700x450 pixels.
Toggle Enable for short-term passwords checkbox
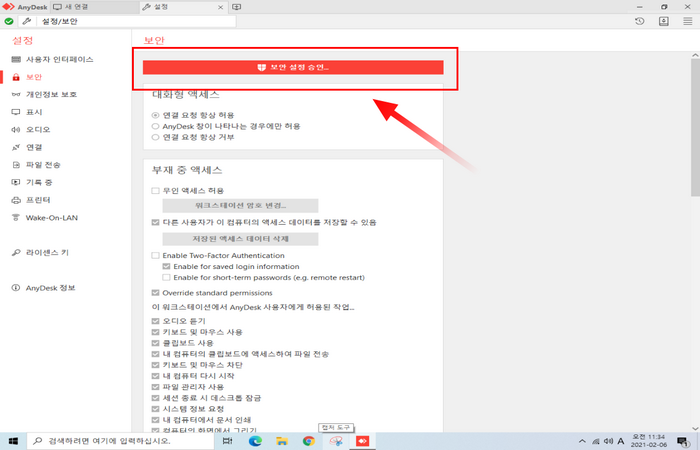pyautogui.click(x=167, y=277)
